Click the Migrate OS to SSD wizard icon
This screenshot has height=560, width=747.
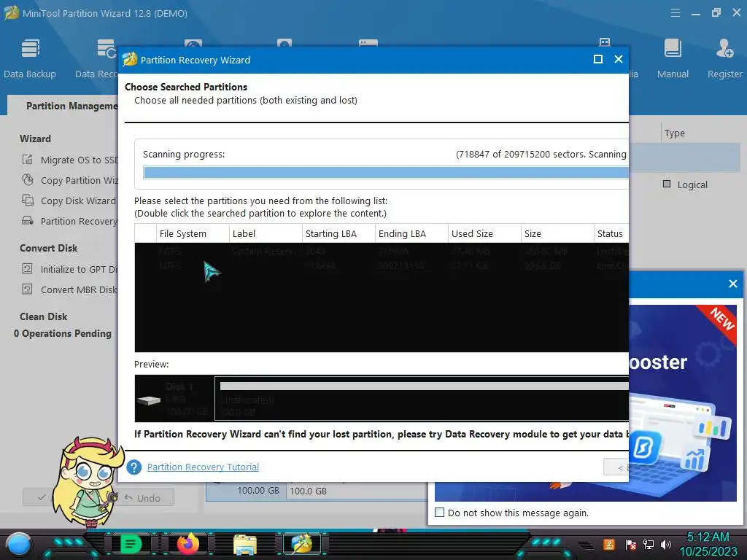(28, 160)
